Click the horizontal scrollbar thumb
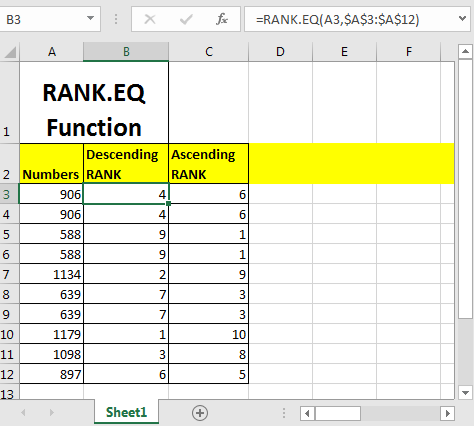This screenshot has height=426, width=474. (338, 413)
